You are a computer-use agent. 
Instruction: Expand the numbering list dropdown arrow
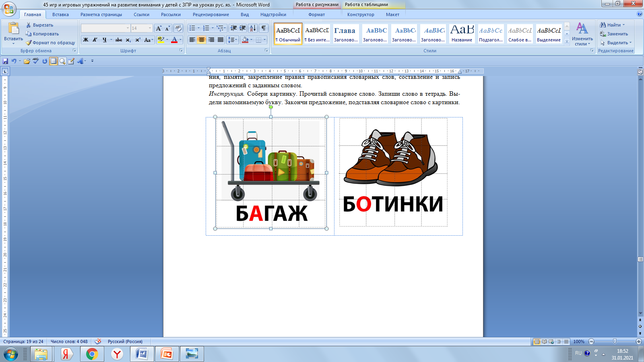(x=213, y=28)
